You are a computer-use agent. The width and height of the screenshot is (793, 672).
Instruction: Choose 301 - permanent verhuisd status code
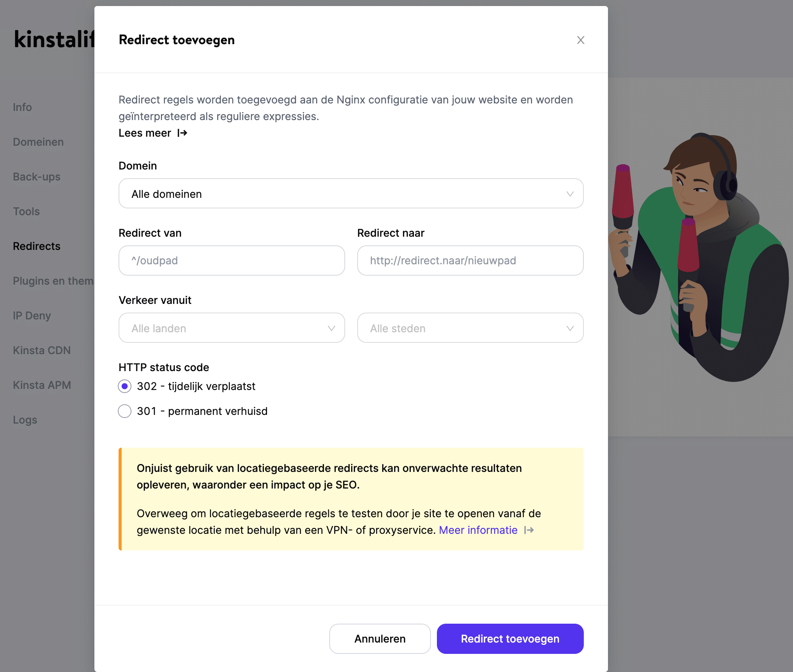point(124,411)
